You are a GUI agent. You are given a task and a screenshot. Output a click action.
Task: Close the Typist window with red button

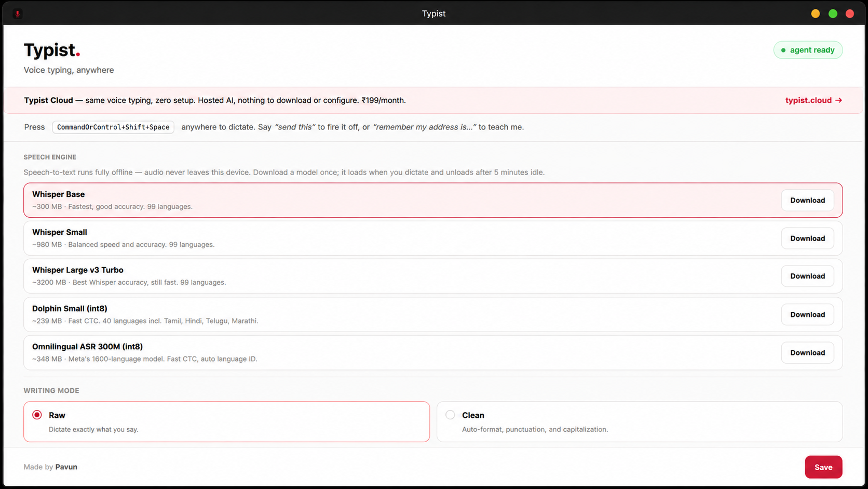tap(850, 14)
